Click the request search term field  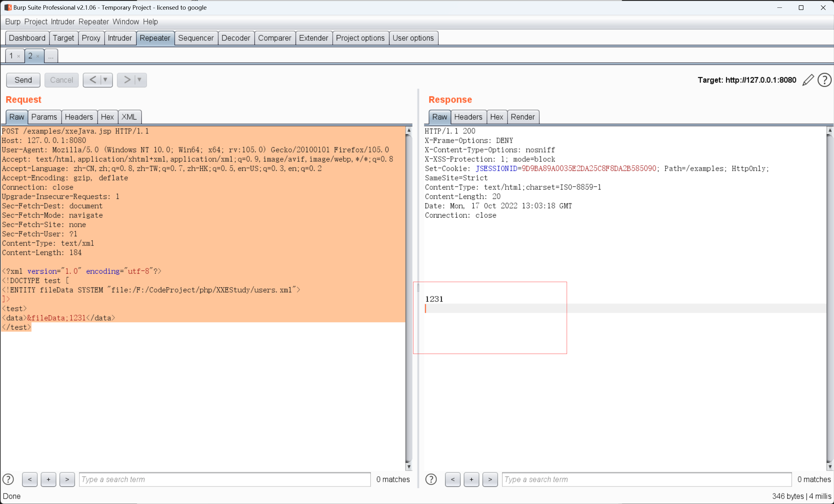225,479
